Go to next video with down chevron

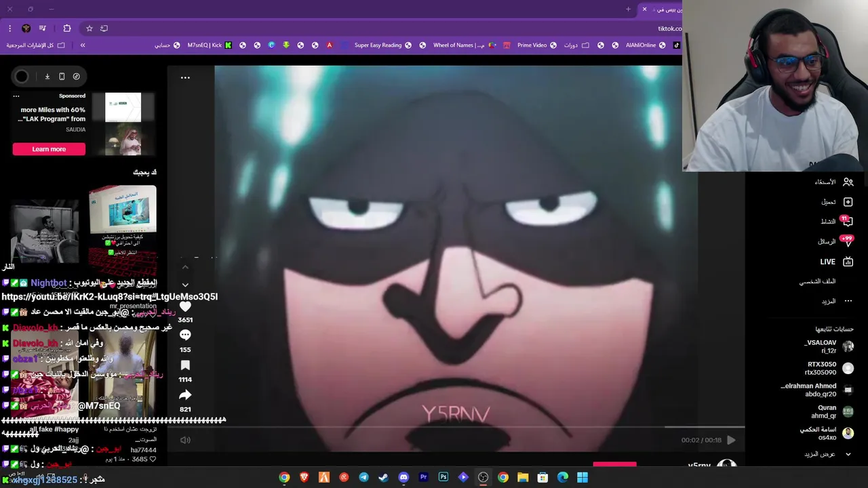185,285
